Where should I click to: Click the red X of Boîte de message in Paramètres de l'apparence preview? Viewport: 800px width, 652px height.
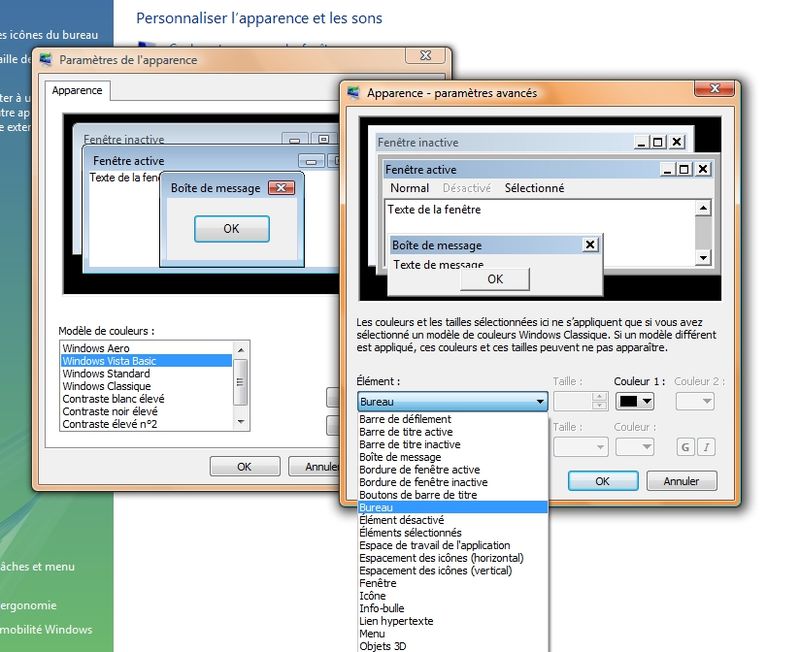click(x=281, y=188)
